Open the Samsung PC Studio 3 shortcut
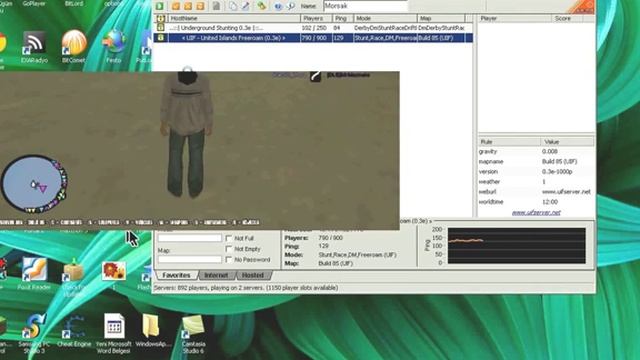Viewport: 640px width, 360px height. 34,334
